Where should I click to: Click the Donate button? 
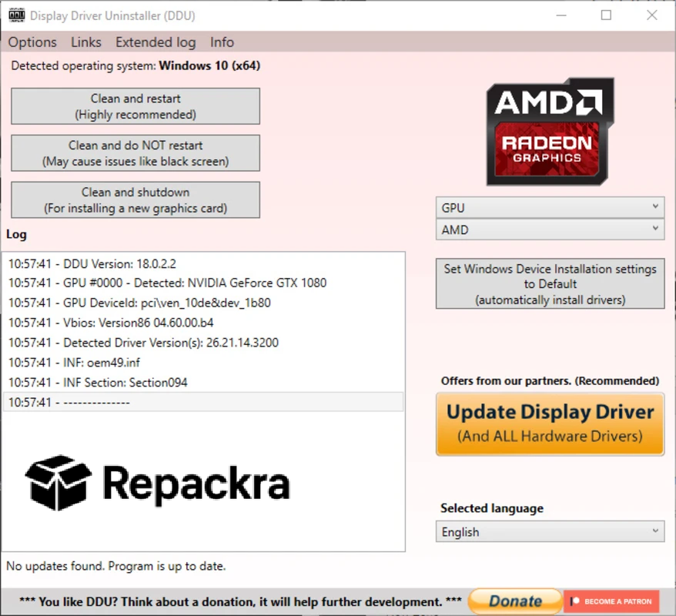tap(515, 601)
